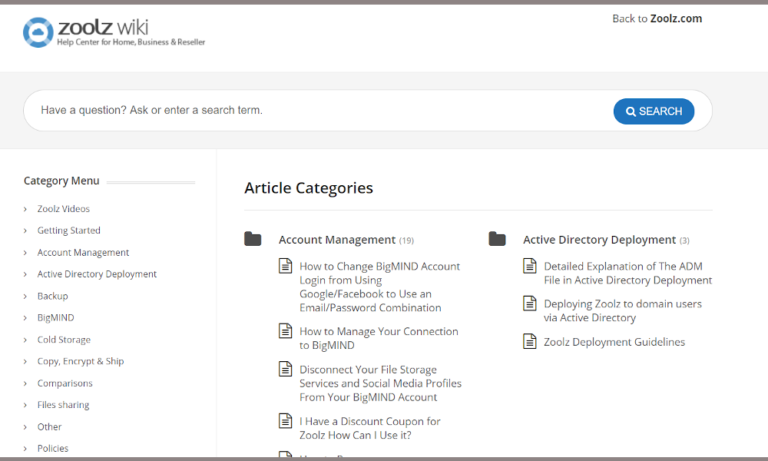Click the Article Categories heading
The height and width of the screenshot is (461, 768).
tap(309, 188)
